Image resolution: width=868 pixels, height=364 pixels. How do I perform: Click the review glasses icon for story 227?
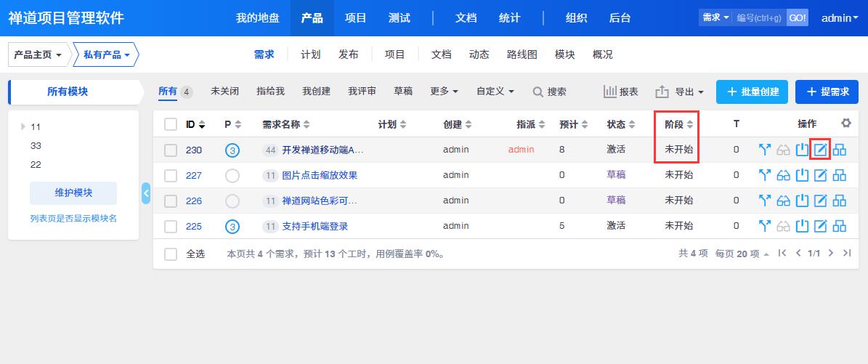[783, 175]
